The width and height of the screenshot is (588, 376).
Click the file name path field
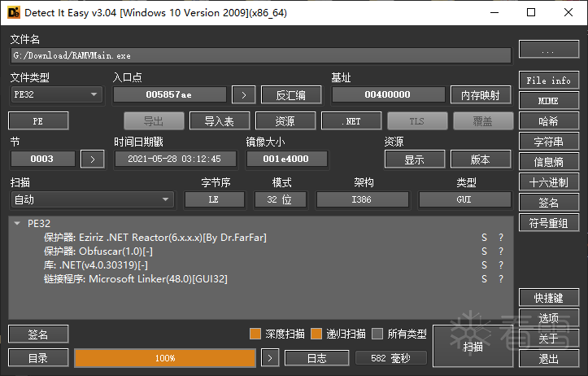261,55
